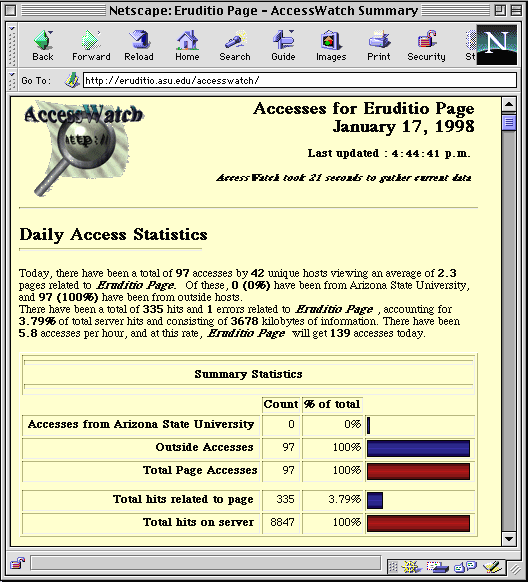Click the partially hidden Stop button

[470, 46]
